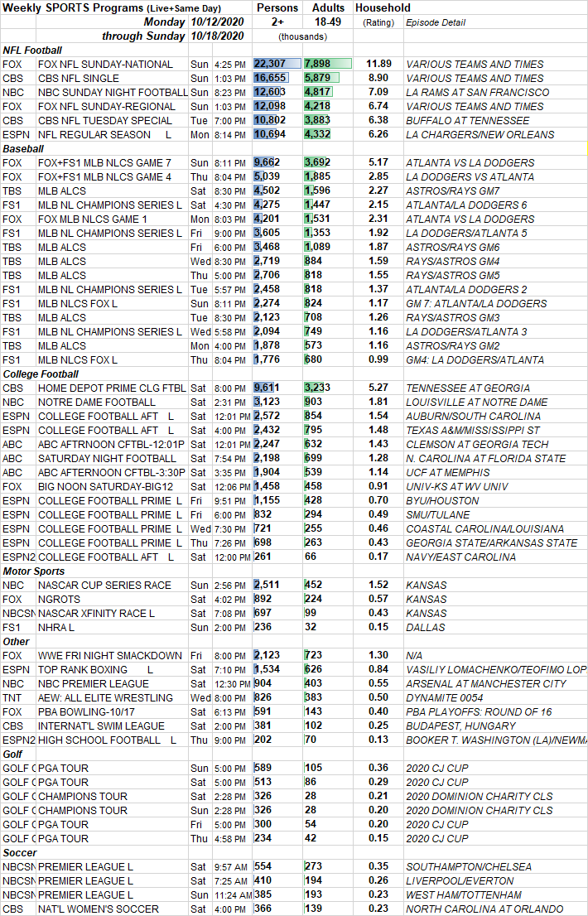Image resolution: width=588 pixels, height=916 pixels.
Task: Click the Golf section heading
Action: click(x=13, y=754)
